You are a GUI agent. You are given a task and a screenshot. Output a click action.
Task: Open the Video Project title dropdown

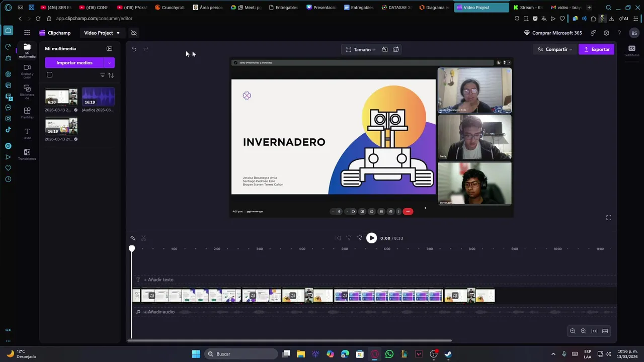[102, 33]
